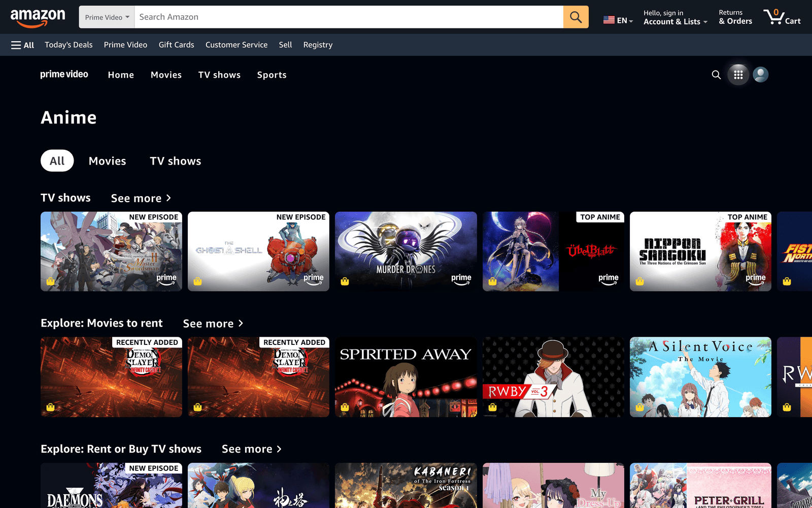812x508 pixels.
Task: Open the Registry link
Action: [318, 45]
